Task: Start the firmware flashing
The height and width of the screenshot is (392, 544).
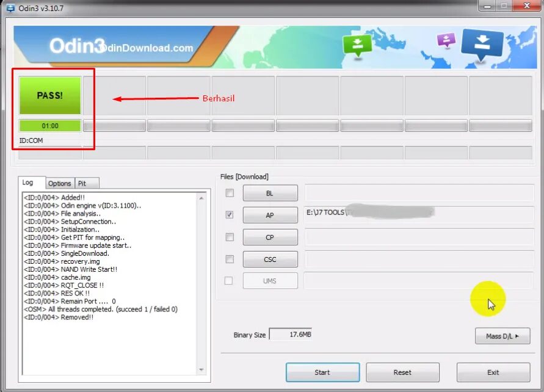Action: (x=322, y=372)
